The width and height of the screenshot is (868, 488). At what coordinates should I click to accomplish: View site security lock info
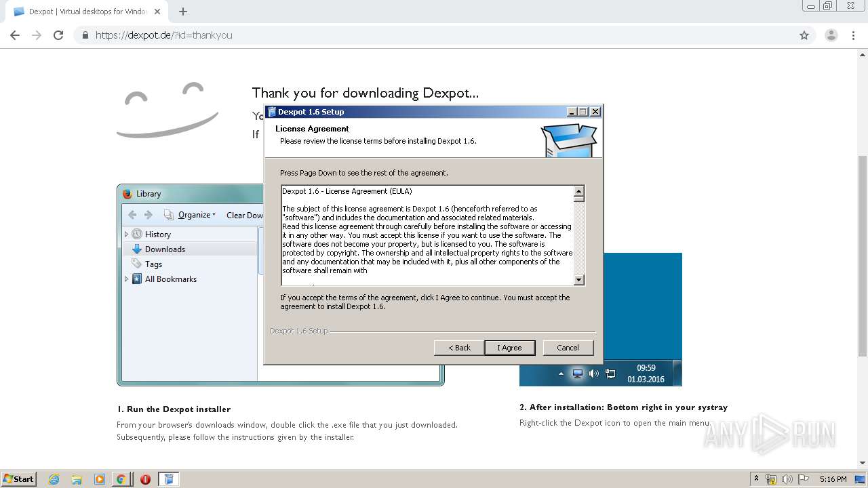(85, 35)
